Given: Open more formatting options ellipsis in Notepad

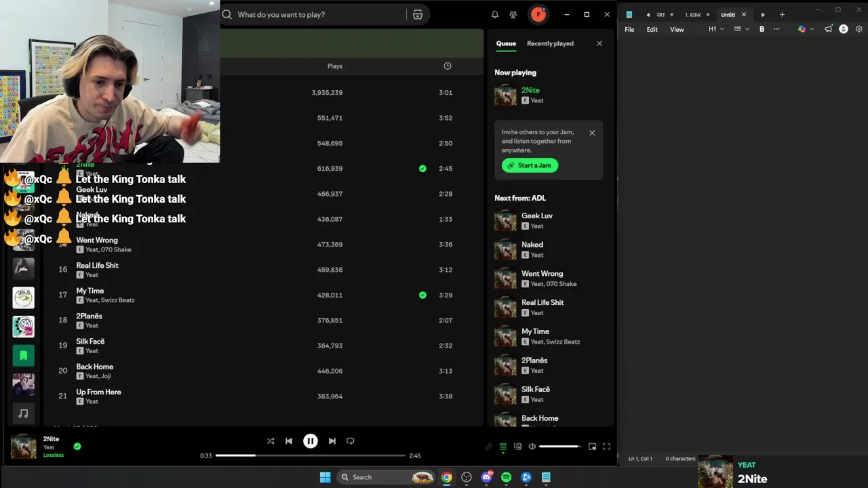Looking at the screenshot, I should pyautogui.click(x=776, y=29).
